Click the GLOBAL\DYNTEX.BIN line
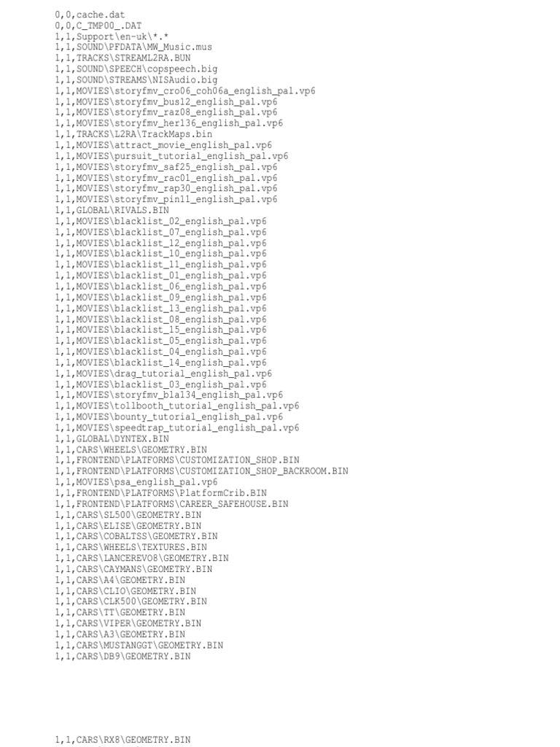This screenshot has width=560, height=747. [112, 438]
